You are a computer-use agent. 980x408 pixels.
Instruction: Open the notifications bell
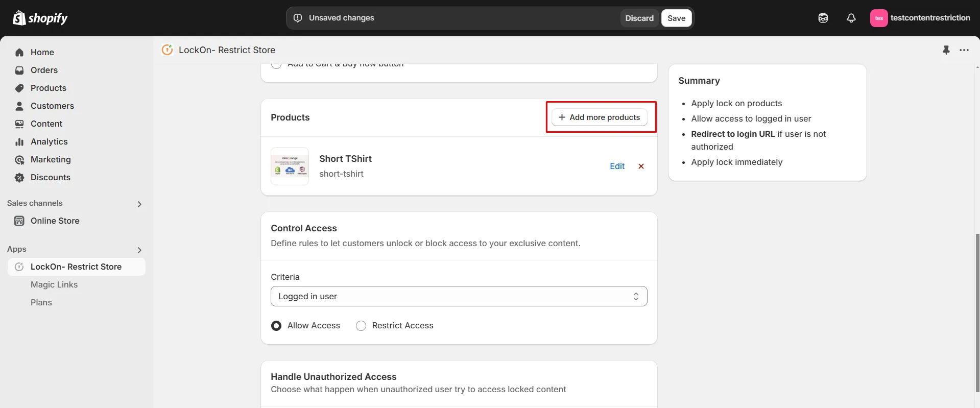coord(851,18)
